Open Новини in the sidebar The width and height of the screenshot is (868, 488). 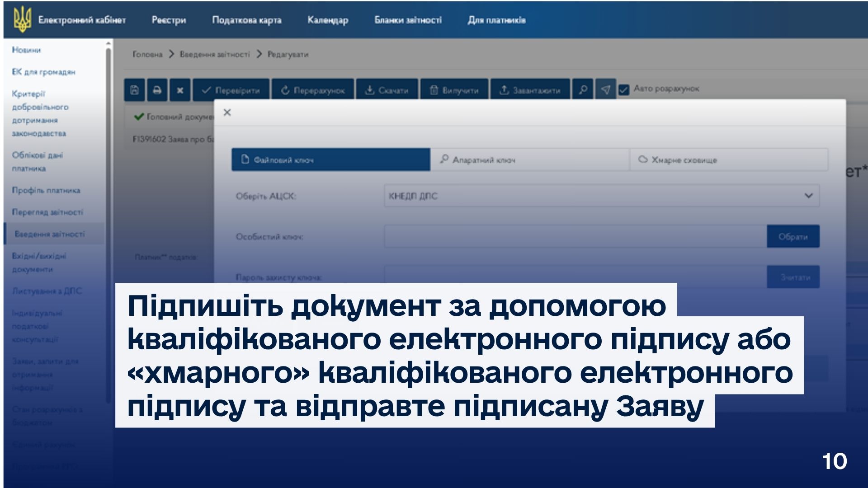coord(26,50)
